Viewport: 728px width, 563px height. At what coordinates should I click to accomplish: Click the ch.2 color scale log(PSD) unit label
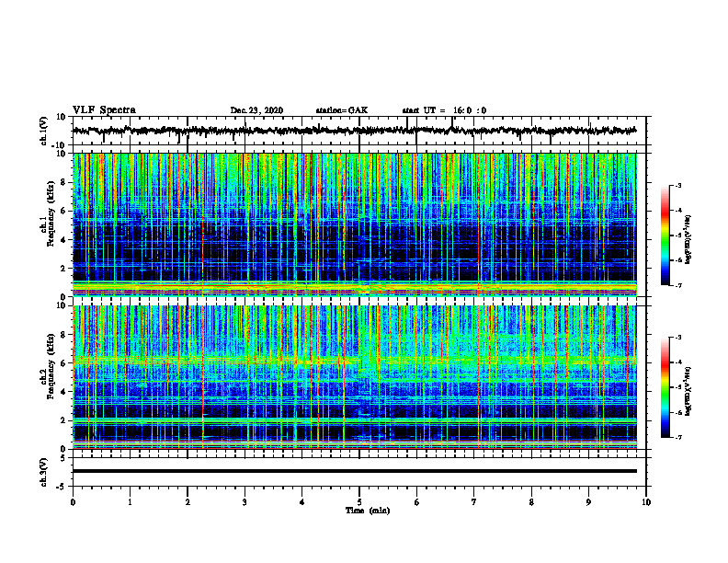[x=688, y=392]
